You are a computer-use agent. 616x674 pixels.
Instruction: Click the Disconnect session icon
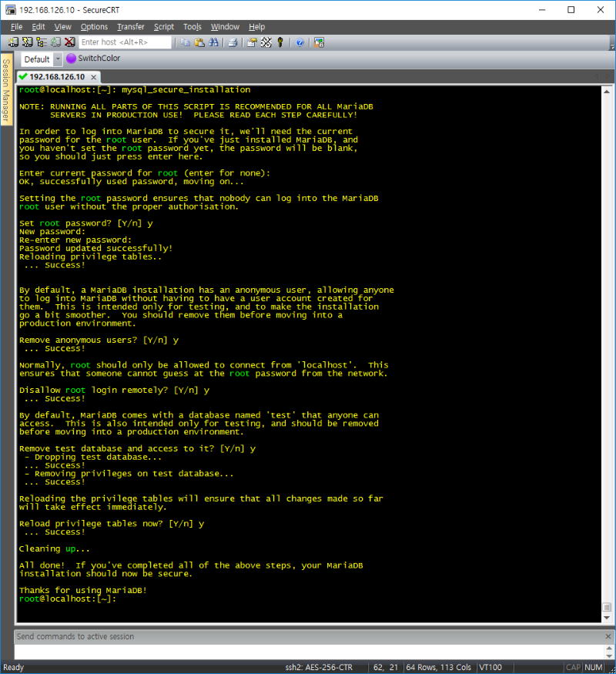tap(69, 42)
